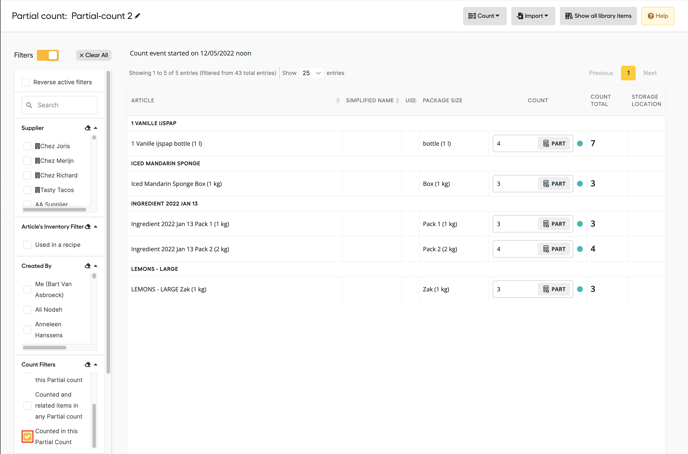Tick the Tasty Tacos supplier checkbox
Image resolution: width=688 pixels, height=454 pixels.
click(27, 190)
